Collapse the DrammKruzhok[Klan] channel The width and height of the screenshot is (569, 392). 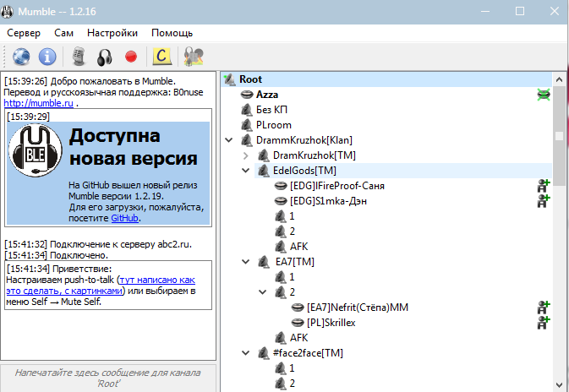point(229,140)
